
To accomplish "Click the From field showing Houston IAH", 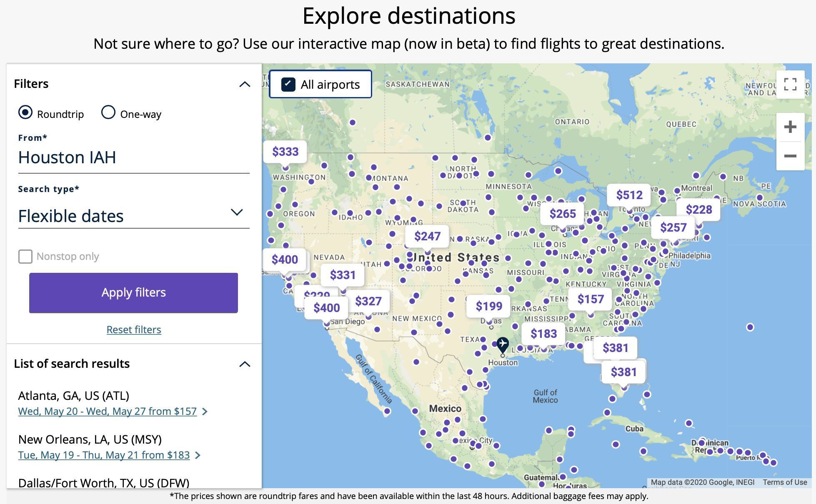I will [x=134, y=157].
